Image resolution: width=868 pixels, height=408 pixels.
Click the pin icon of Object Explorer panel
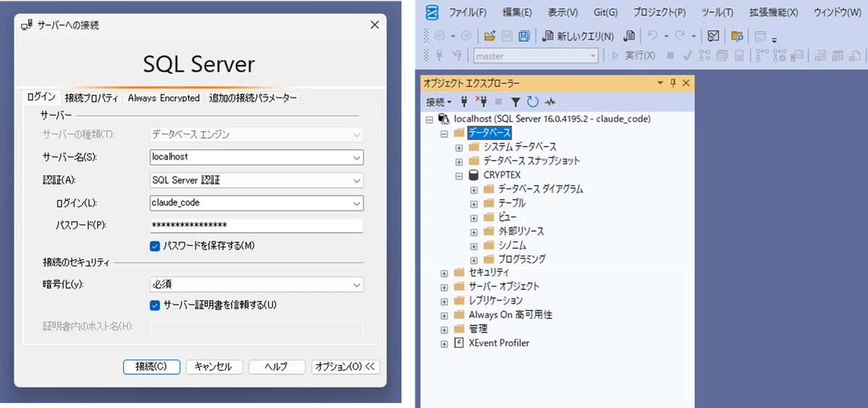click(673, 83)
